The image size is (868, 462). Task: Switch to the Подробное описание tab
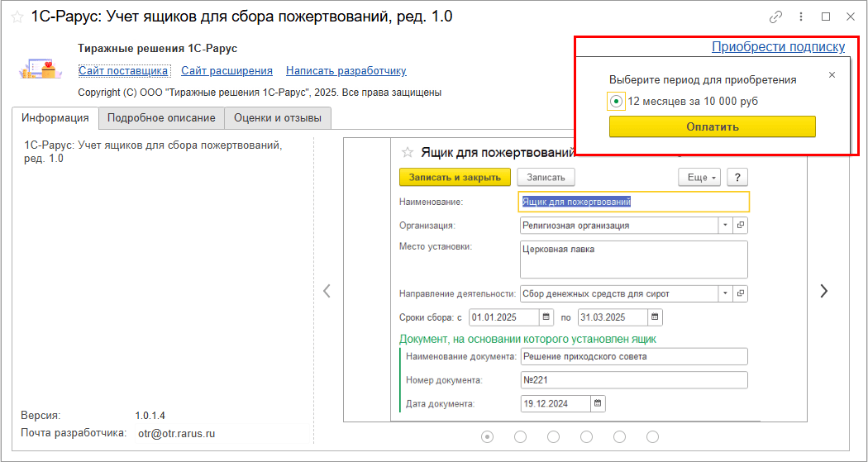(161, 118)
